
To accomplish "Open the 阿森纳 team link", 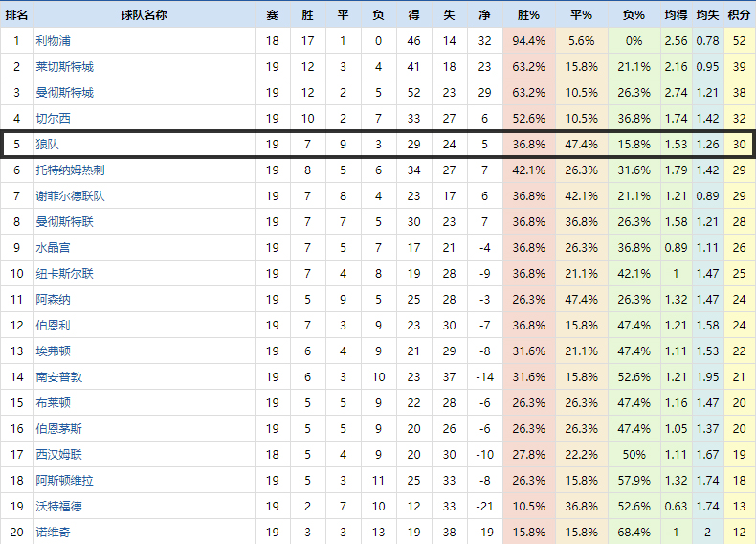I will tap(53, 300).
